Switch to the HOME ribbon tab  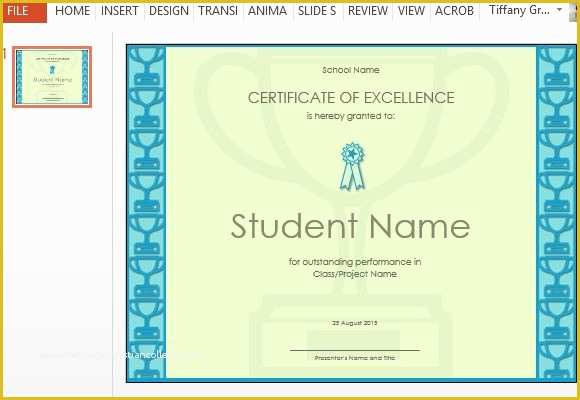tap(72, 11)
